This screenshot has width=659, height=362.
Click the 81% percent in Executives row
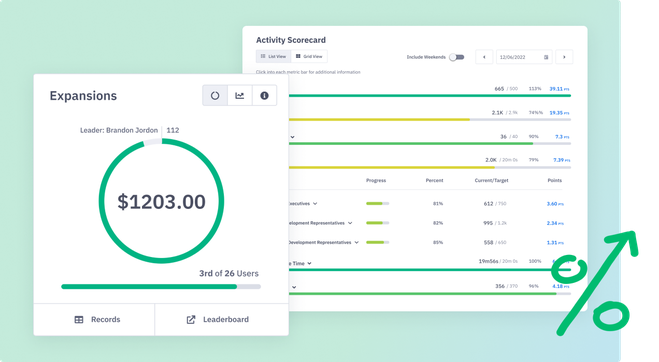[438, 203]
